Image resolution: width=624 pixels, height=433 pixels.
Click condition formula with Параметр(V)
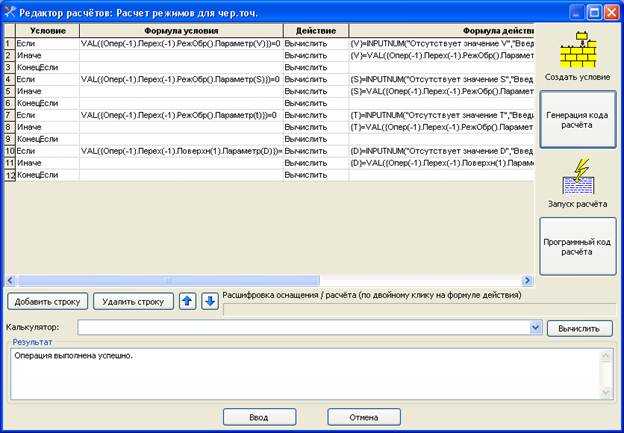click(x=181, y=43)
